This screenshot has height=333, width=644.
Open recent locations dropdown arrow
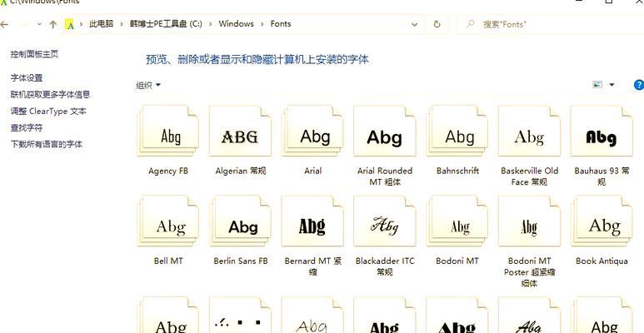pos(39,24)
